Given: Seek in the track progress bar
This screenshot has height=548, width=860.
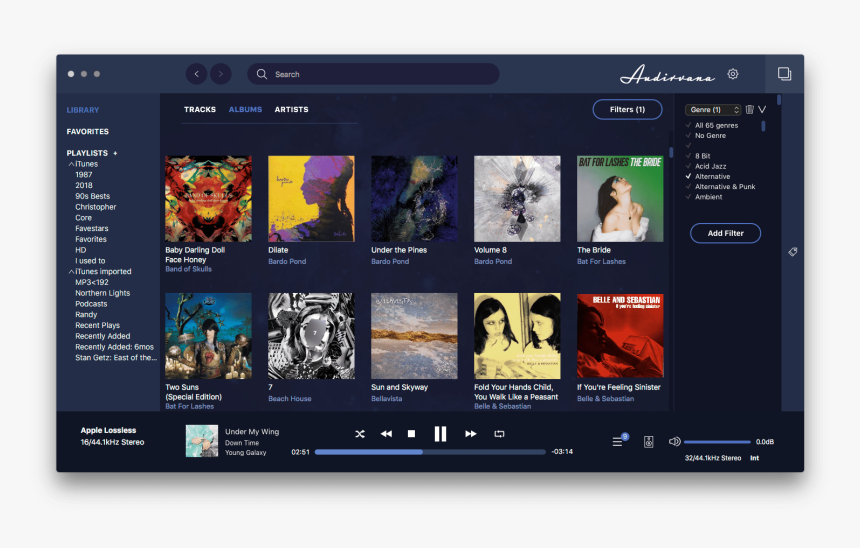Looking at the screenshot, I should point(430,452).
